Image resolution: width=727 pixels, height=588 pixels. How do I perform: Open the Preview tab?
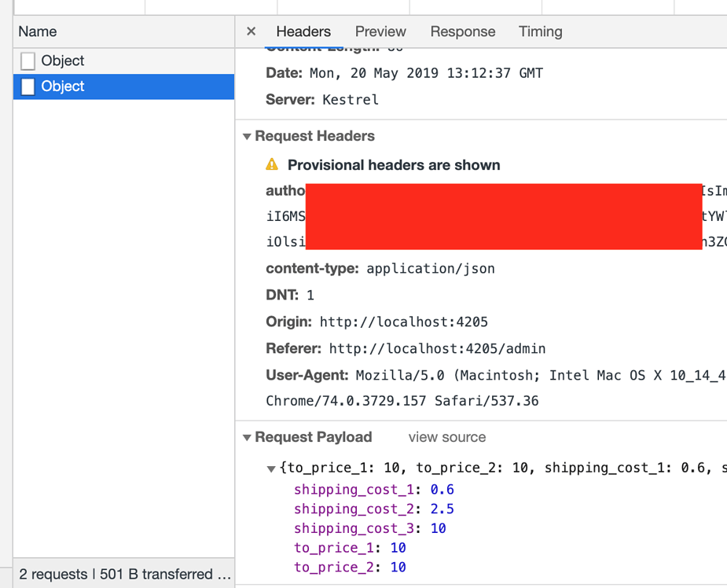[380, 31]
